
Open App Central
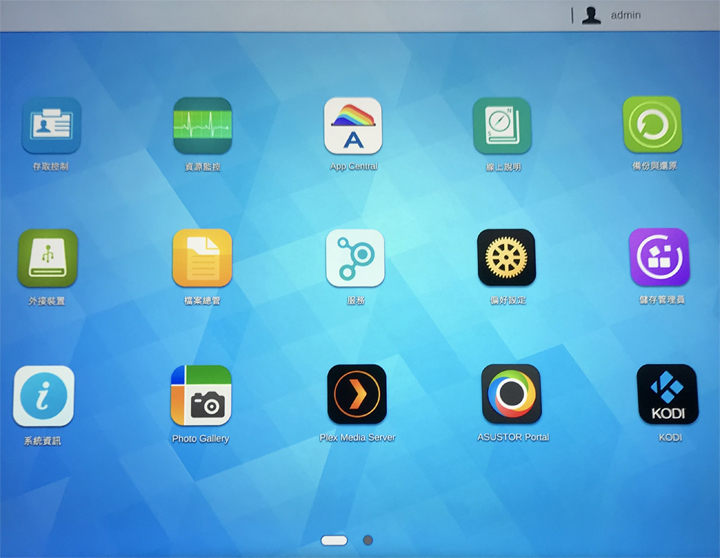353,125
